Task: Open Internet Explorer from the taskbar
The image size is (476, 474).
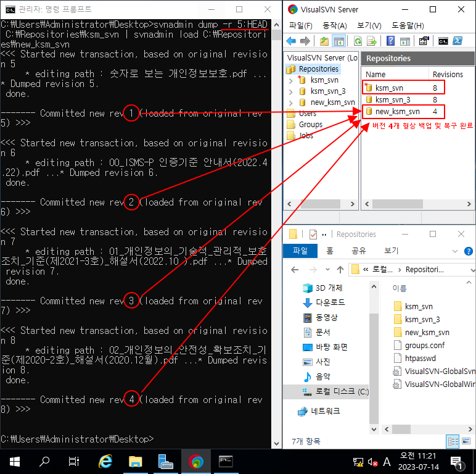Action: click(x=105, y=462)
